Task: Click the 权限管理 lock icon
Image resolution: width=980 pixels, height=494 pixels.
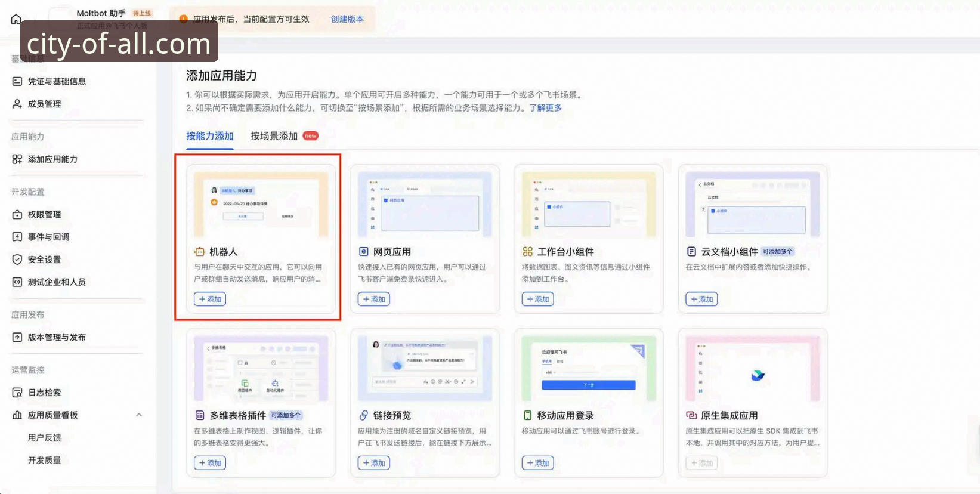Action: coord(17,214)
